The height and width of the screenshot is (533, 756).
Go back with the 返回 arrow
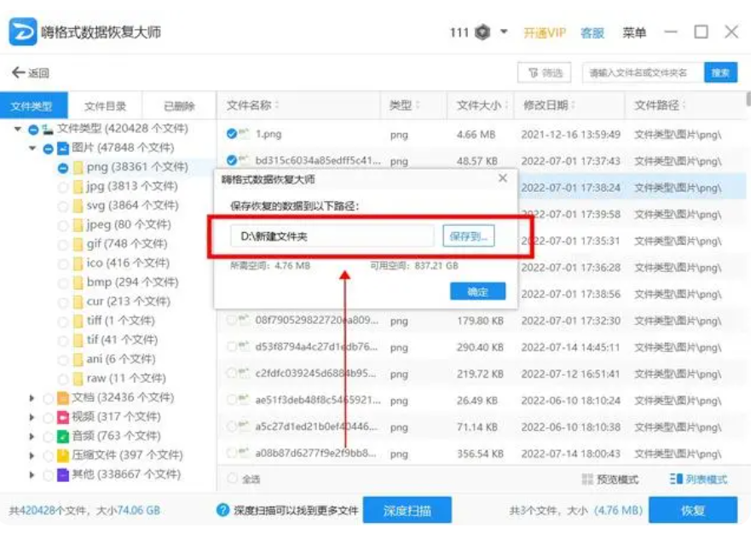point(31,72)
